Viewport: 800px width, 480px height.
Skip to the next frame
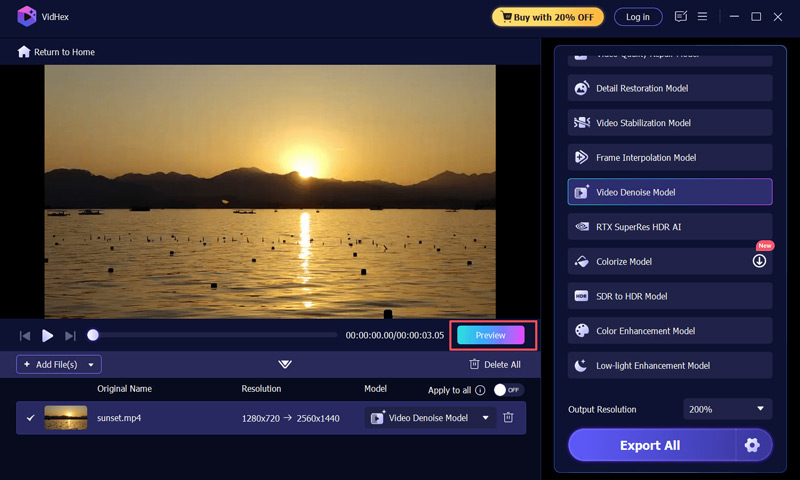[70, 336]
